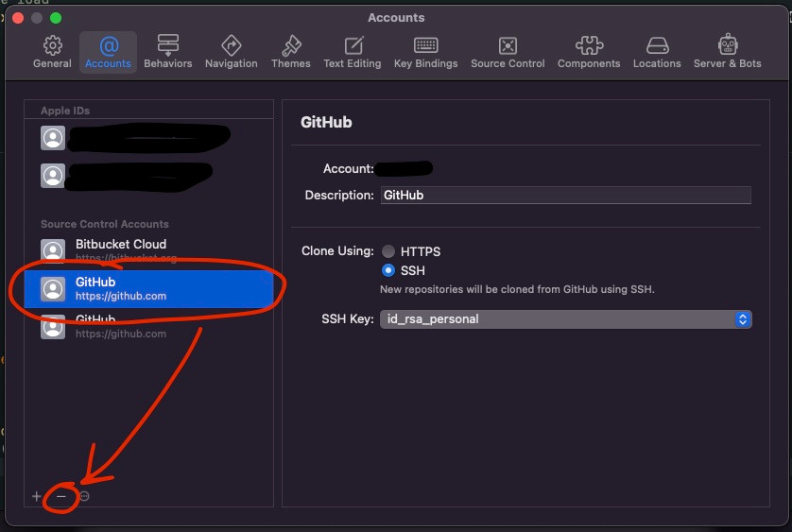
Task: Open the General preferences tab
Action: (x=53, y=52)
